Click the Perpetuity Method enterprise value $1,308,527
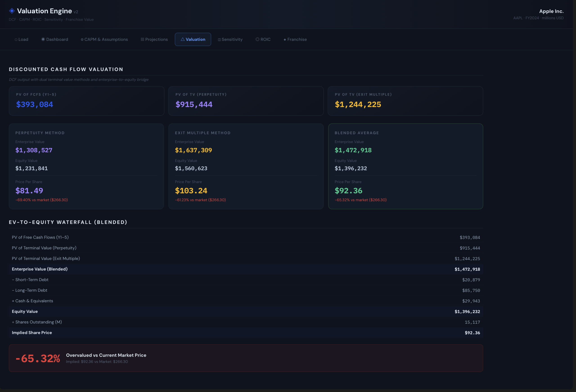 34,150
